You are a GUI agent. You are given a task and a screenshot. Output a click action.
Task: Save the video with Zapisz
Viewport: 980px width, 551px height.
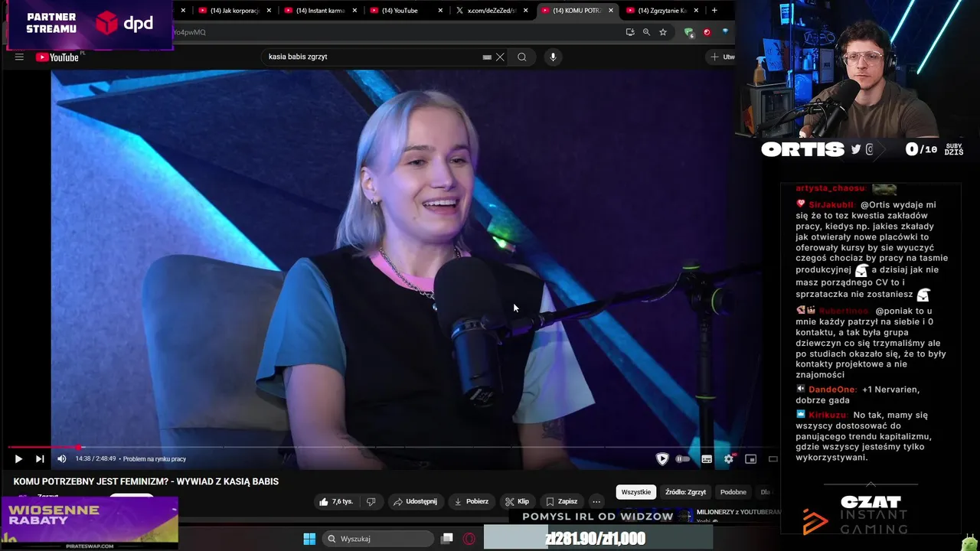(x=561, y=501)
